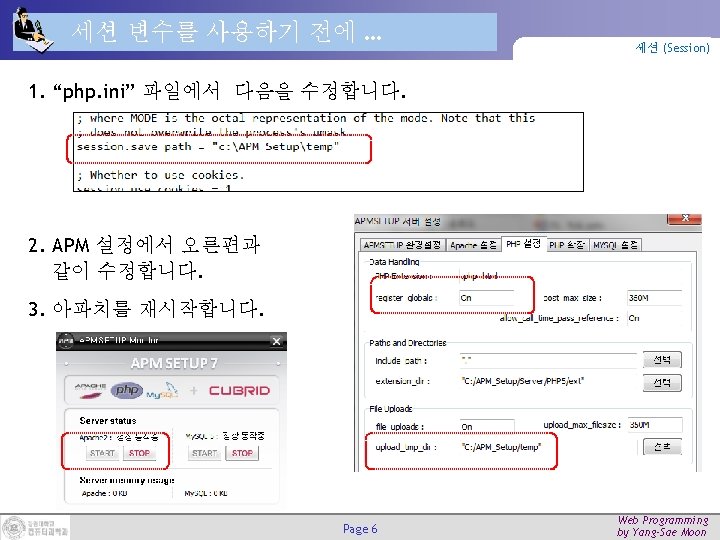Click the include path field

[x=548, y=360]
